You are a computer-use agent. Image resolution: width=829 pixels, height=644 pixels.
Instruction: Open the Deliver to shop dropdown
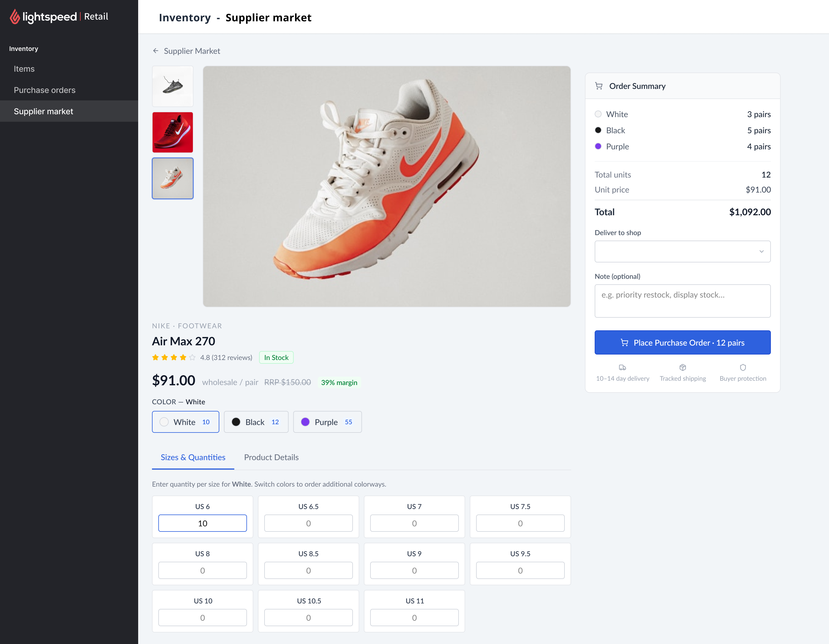point(682,251)
